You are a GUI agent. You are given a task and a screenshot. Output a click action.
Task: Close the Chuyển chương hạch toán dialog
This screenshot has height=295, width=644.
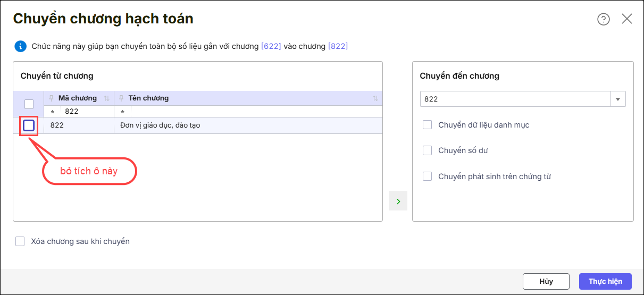[x=627, y=19]
